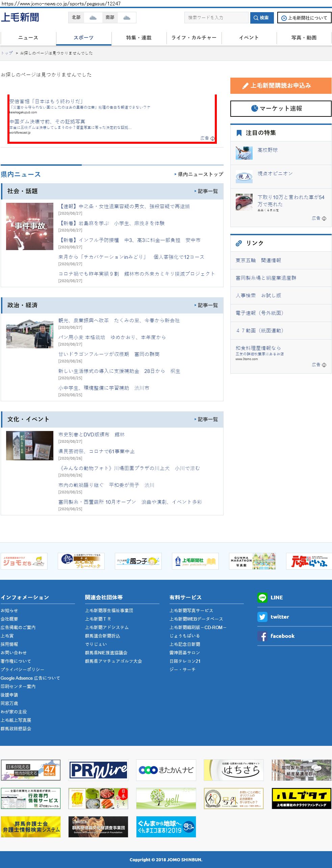Click the 北部 weather cloud icon
Screen dimensions: 332x868
tap(93, 18)
